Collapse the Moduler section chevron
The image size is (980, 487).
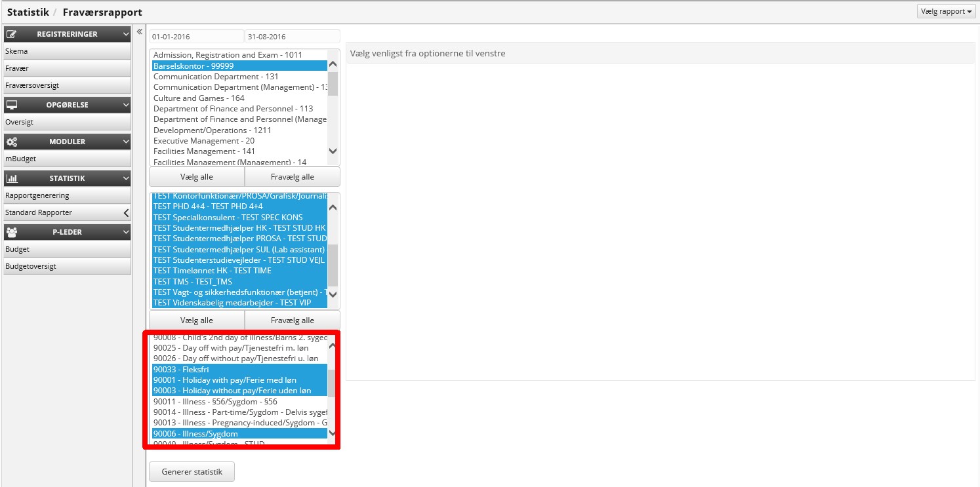coord(125,142)
